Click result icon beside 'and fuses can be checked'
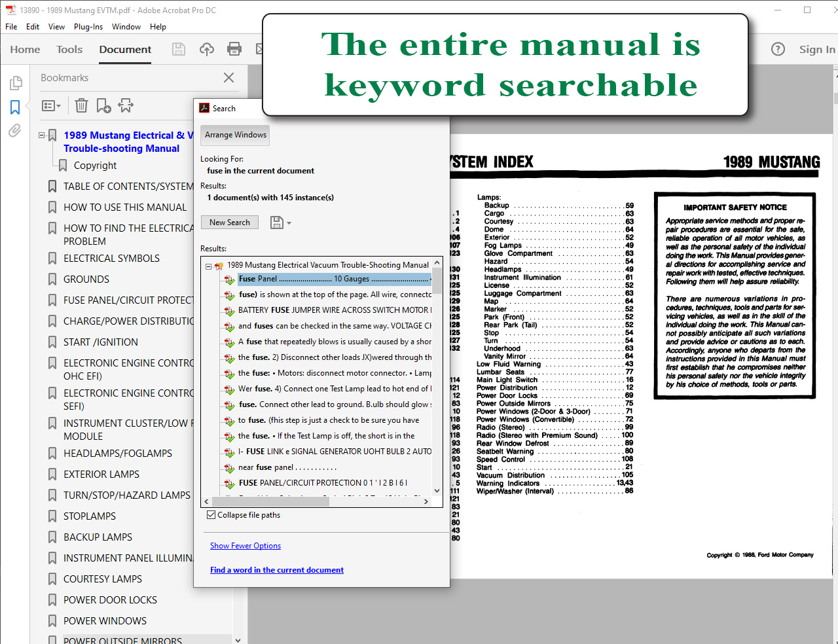This screenshot has height=644, width=838. tap(229, 327)
